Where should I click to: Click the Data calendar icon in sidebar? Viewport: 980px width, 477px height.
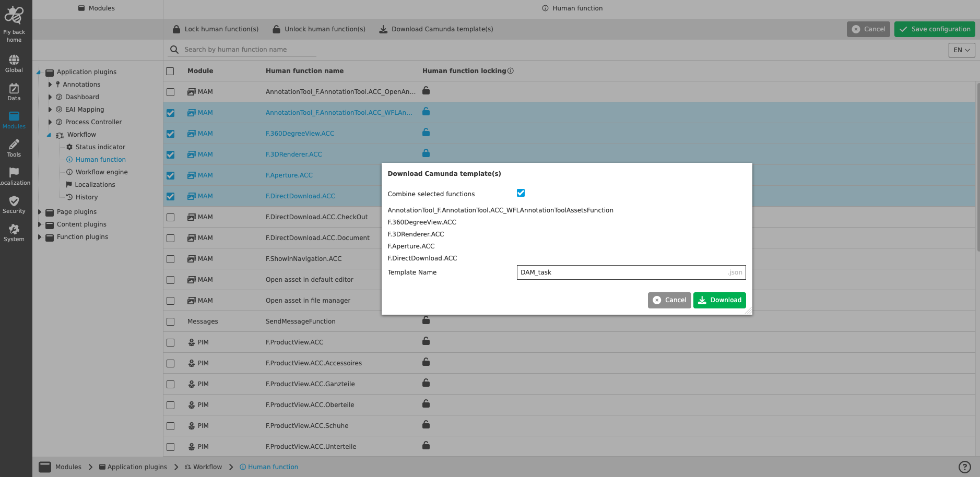point(14,90)
